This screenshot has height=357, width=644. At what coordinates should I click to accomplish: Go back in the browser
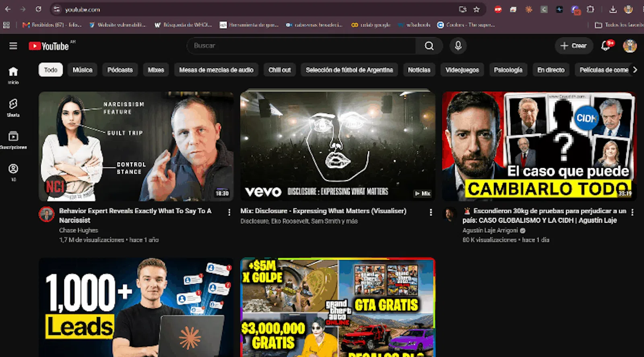(8, 9)
